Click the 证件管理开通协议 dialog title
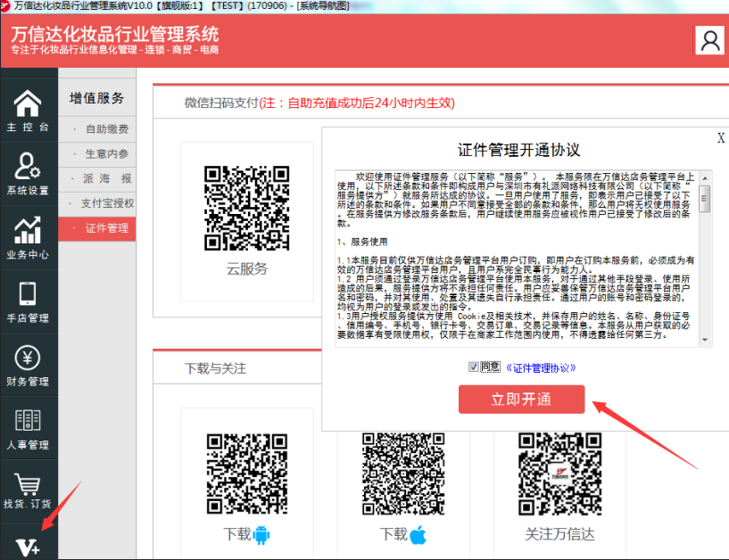 pyautogui.click(x=518, y=150)
